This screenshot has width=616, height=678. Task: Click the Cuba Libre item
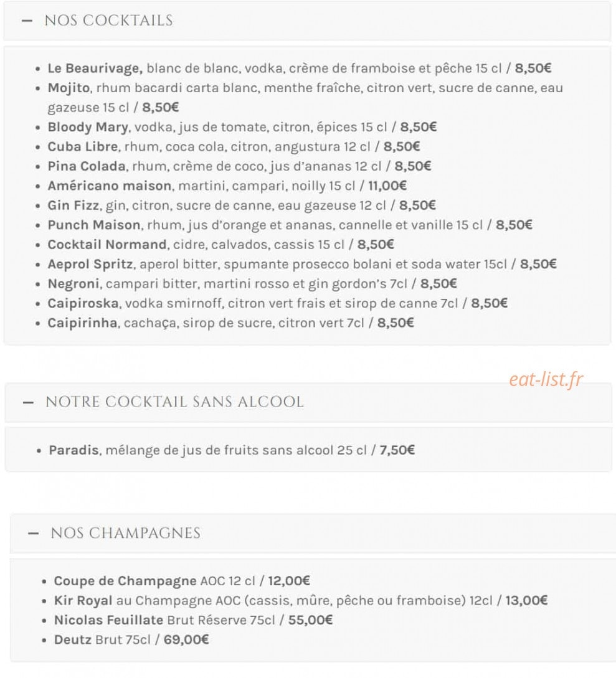coord(234,146)
